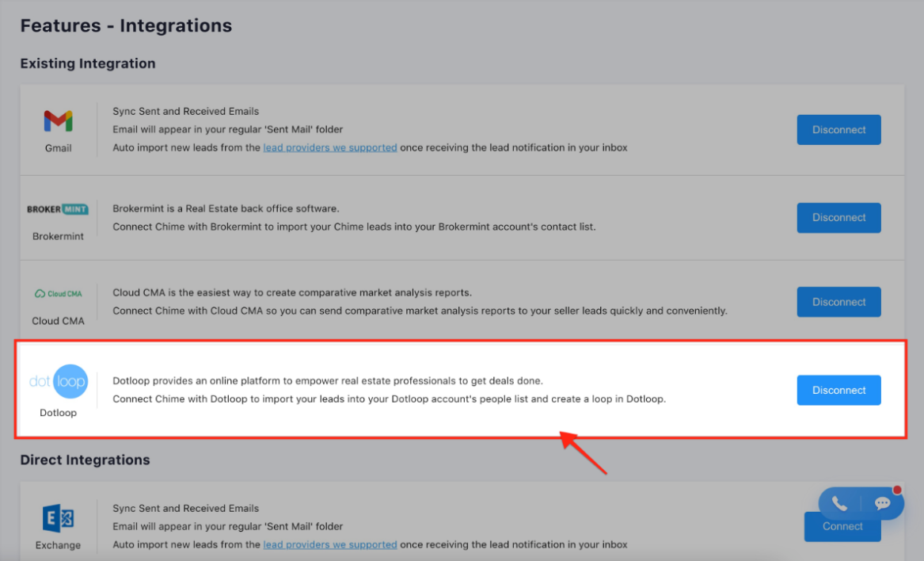Disconnect the Dotloop integration
Image resolution: width=924 pixels, height=561 pixels.
[x=838, y=390]
